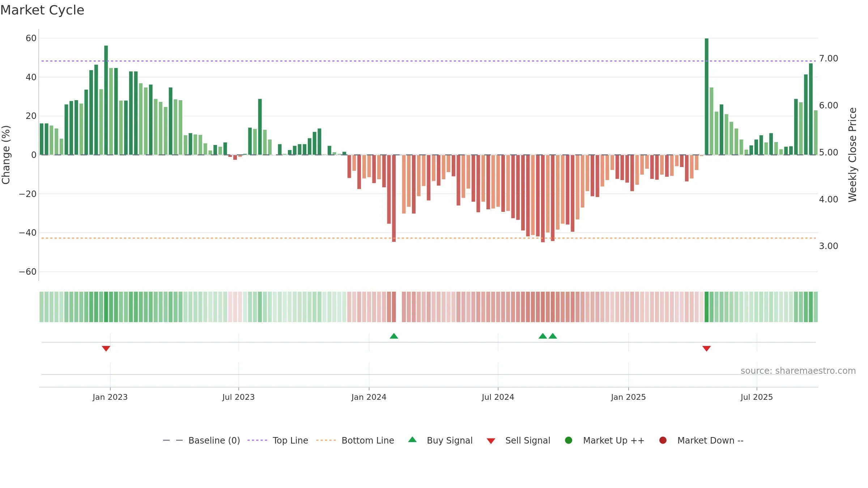
Task: Click the 'Jul 2025' x-axis label
Action: (x=757, y=397)
